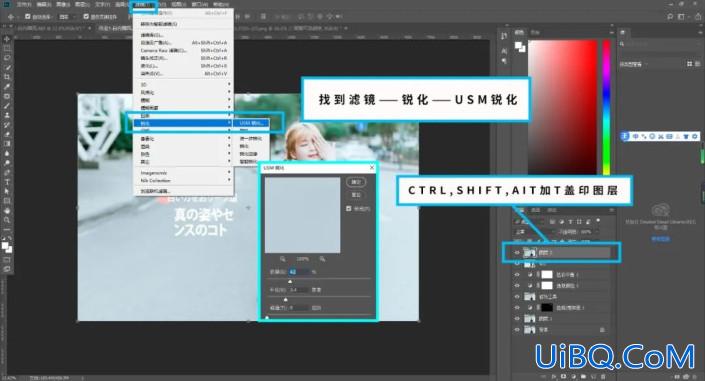Viewport: 705px width, 381px height.
Task: Select the Clone Stamp tool
Action: [x=7, y=115]
